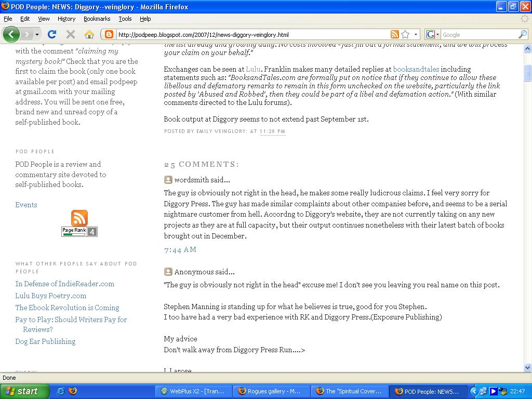Open Lulu Buys Poetry.com link
Viewport: 532px width, 399px height.
51,296
